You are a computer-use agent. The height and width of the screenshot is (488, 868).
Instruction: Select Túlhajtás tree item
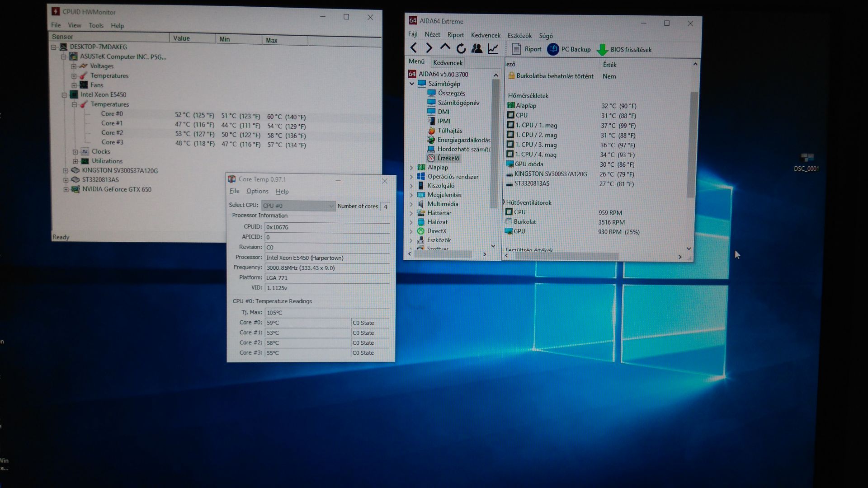coord(449,131)
